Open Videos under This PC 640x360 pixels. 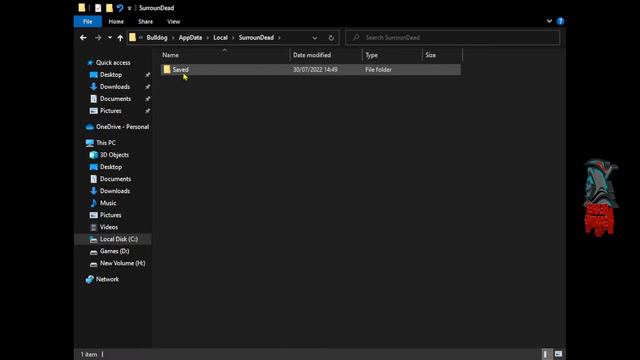click(109, 227)
